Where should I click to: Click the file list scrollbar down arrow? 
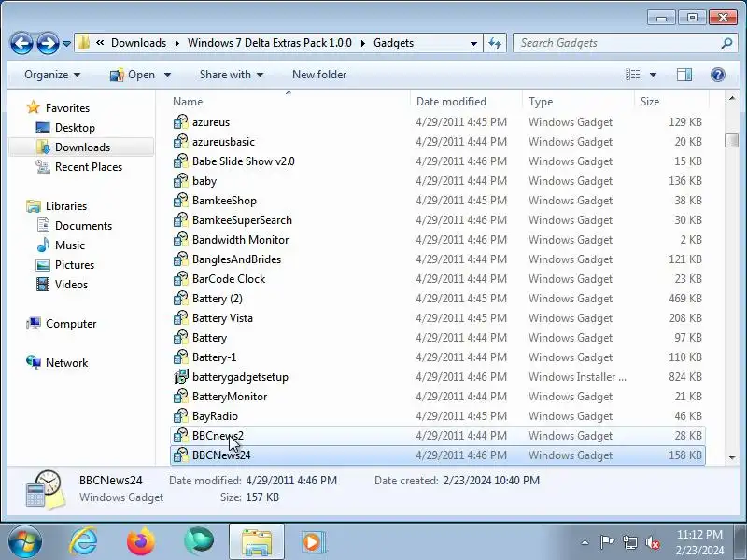732,457
